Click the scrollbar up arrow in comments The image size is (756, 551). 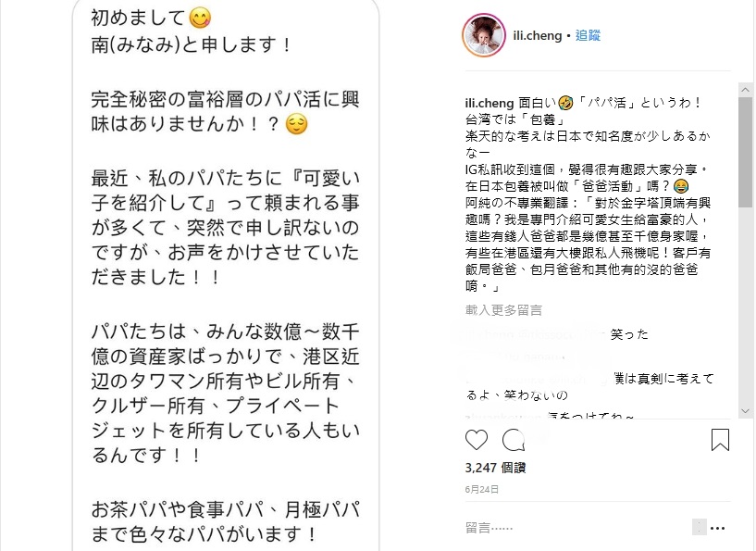(x=746, y=90)
